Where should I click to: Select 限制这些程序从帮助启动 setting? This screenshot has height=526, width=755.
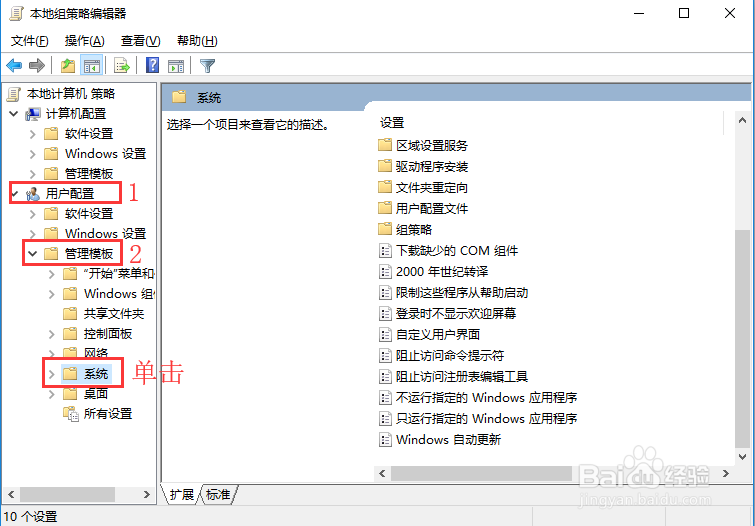pos(462,292)
